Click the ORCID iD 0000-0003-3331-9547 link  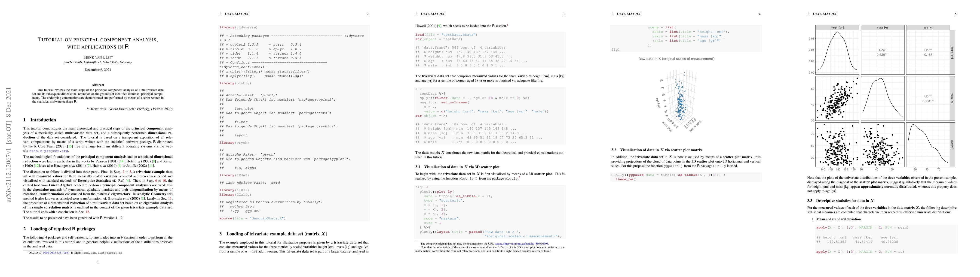tap(56, 253)
